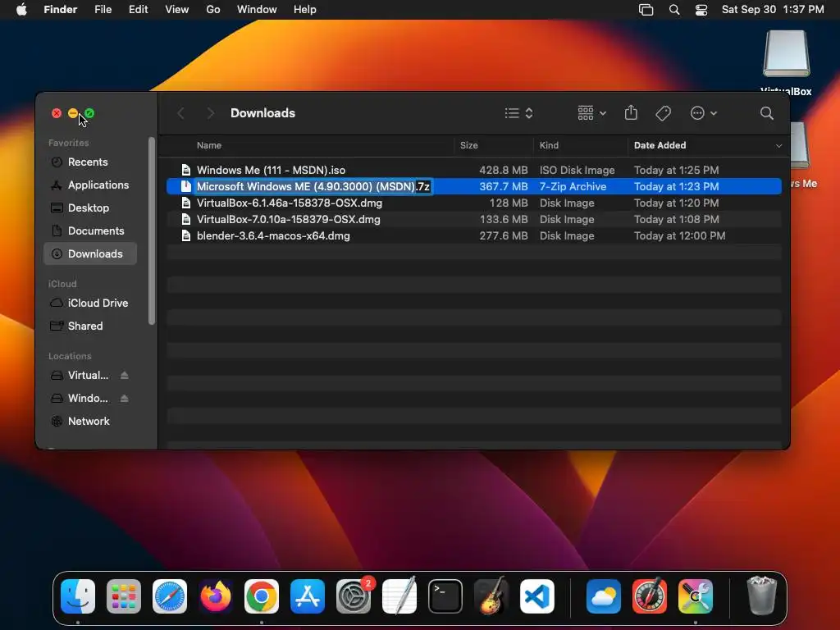
Task: Click the Stage Manager menu bar icon
Action: pos(646,10)
